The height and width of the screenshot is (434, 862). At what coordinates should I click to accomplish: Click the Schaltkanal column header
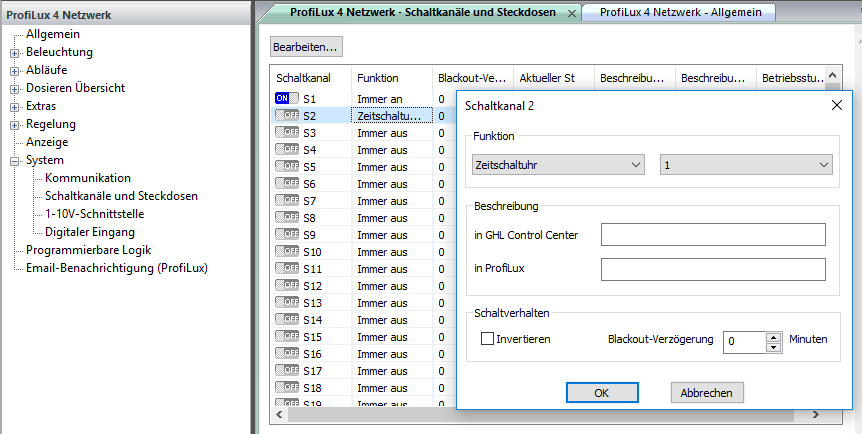(x=311, y=78)
